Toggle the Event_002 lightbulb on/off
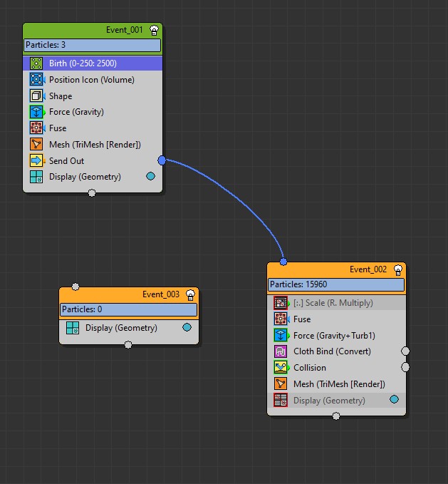Screen dimensions: 448x484 (397, 269)
